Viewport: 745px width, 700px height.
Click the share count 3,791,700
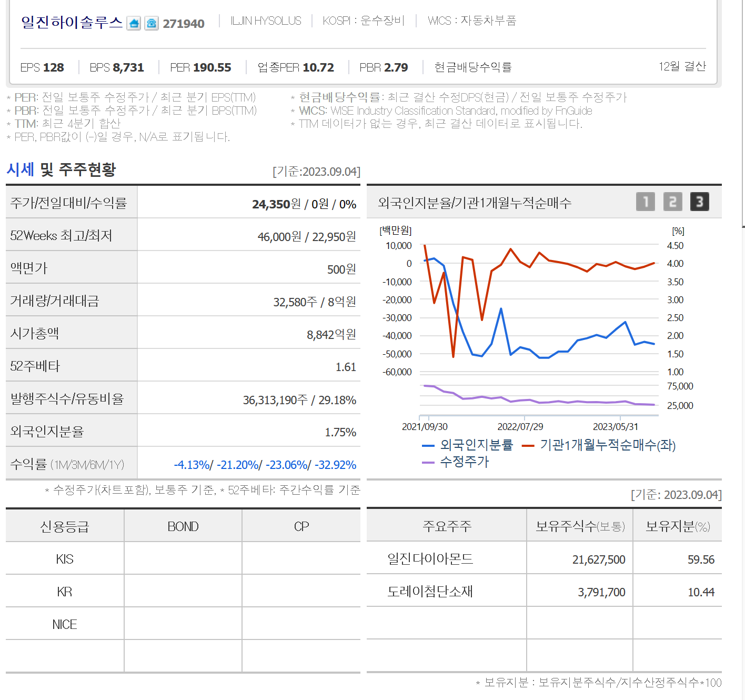pyautogui.click(x=601, y=592)
